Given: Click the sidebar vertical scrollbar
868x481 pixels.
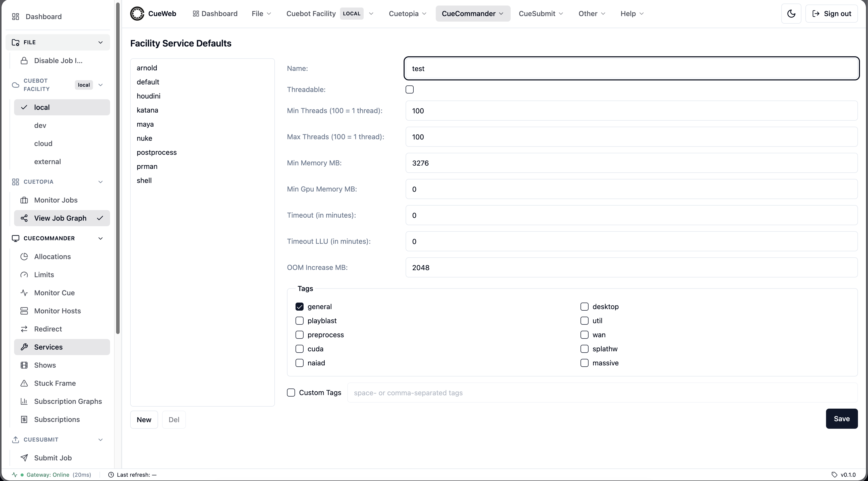Looking at the screenshot, I should 118,169.
